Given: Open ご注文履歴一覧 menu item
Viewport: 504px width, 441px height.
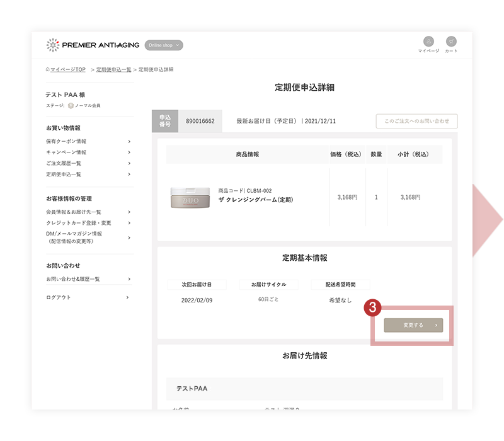Looking at the screenshot, I should click(64, 163).
